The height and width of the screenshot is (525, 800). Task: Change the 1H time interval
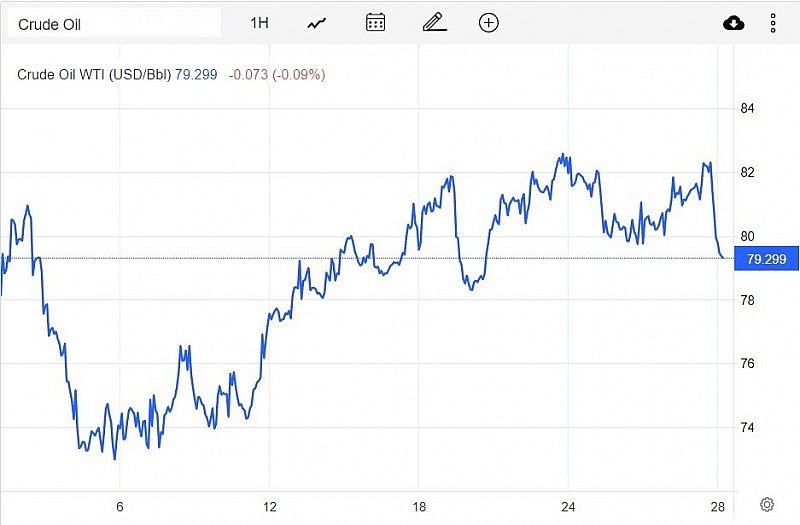click(259, 22)
